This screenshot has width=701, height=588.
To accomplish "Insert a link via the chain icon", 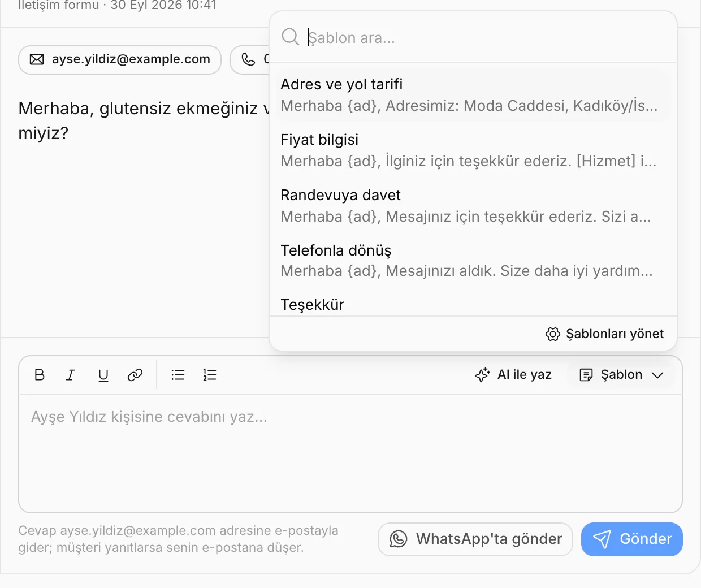I will tap(135, 375).
